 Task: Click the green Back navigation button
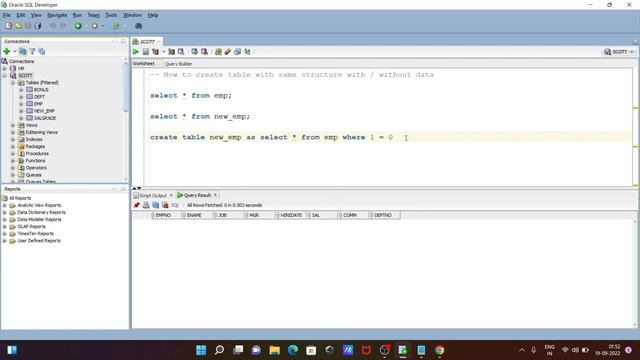coord(78,26)
